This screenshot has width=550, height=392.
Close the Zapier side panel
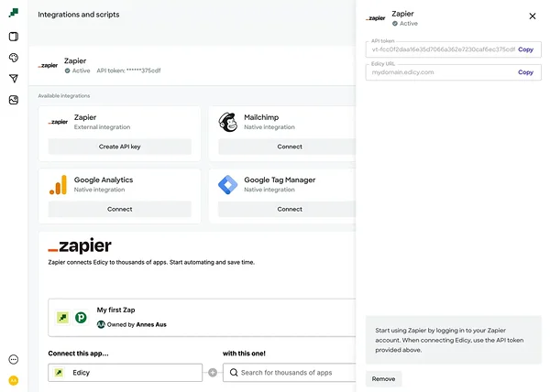[x=532, y=16]
